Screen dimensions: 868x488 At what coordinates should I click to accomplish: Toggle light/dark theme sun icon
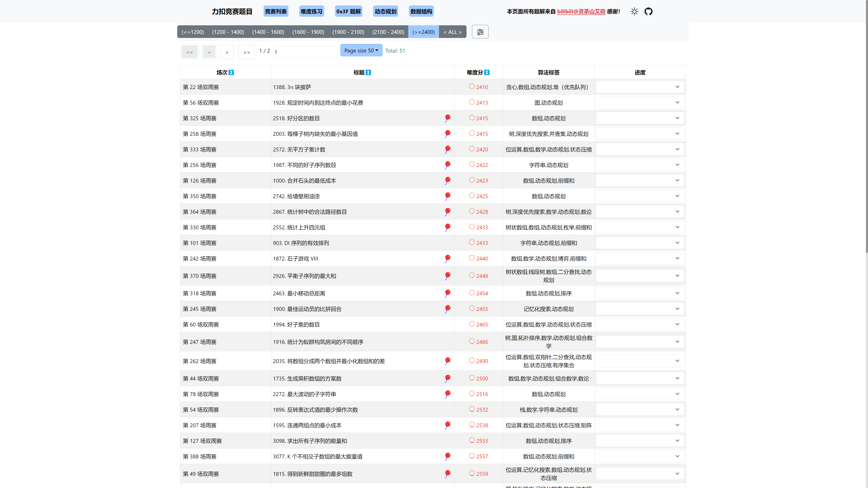634,12
